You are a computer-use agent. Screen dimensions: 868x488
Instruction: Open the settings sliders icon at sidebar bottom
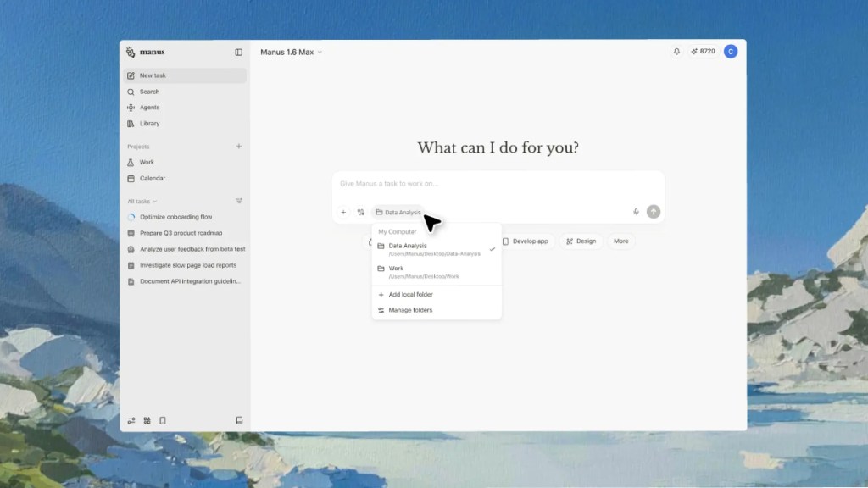[x=131, y=420]
